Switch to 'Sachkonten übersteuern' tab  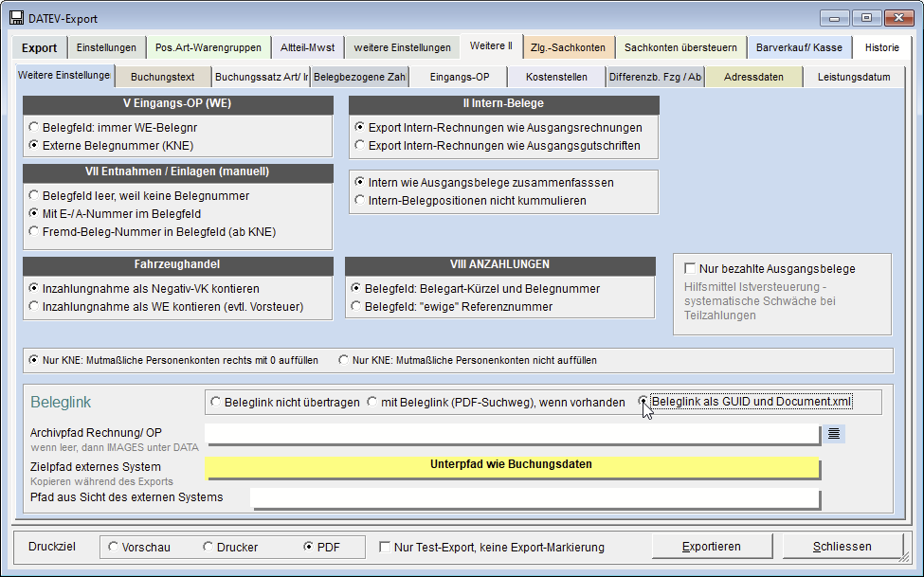680,47
